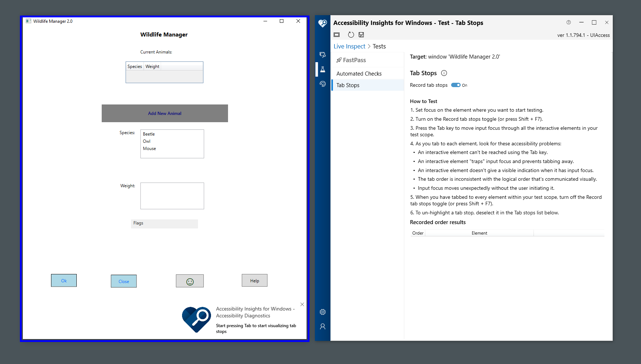Close the Wildlife Manager 2.0 window
This screenshot has height=364, width=641.
(x=298, y=21)
